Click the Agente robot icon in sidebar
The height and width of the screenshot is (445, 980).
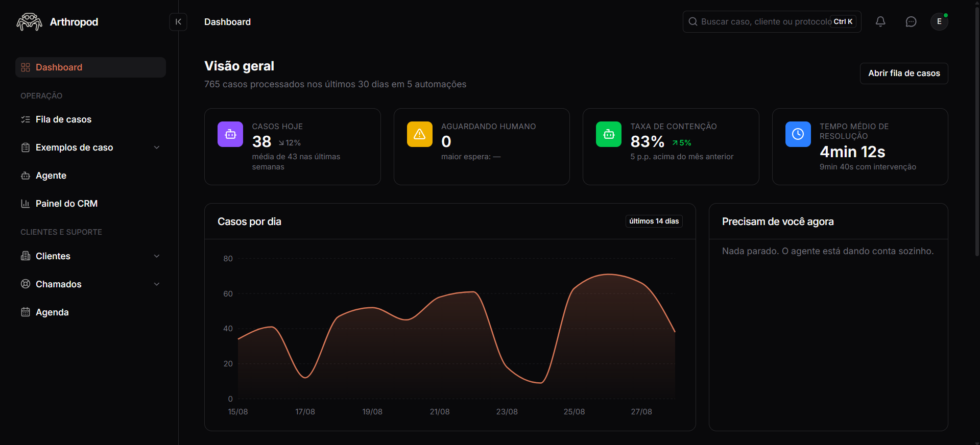point(26,176)
